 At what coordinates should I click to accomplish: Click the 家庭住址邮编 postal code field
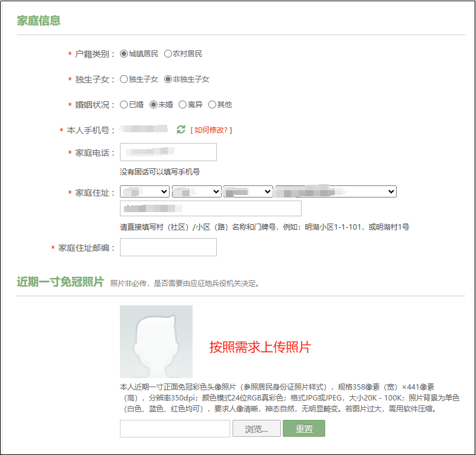(x=168, y=247)
